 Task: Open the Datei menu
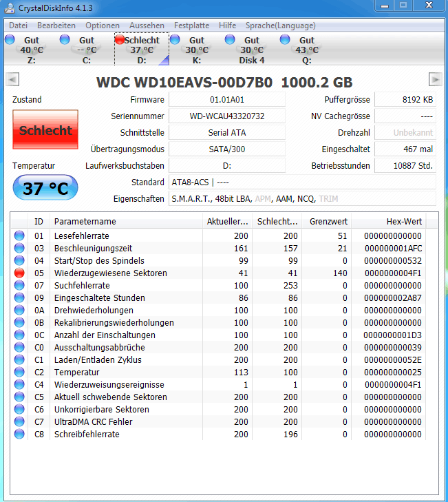coord(19,25)
